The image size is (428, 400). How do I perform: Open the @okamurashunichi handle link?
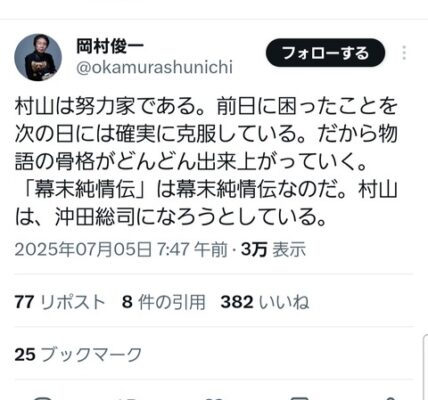[x=154, y=67]
